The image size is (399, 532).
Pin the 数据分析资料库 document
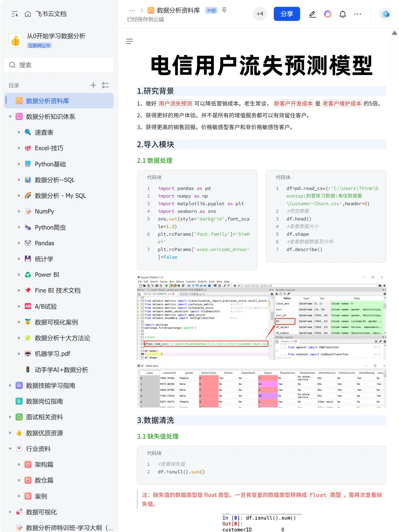pyautogui.click(x=224, y=10)
